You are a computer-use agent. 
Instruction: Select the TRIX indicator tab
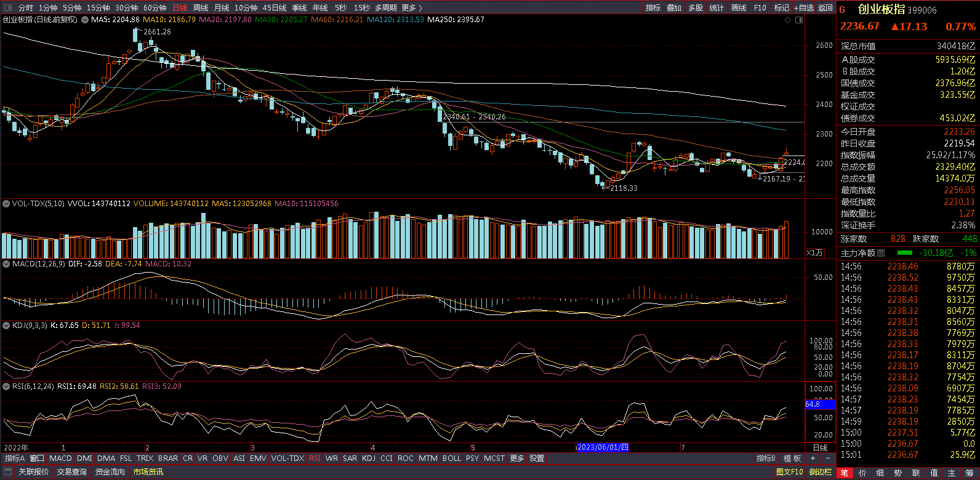click(145, 458)
